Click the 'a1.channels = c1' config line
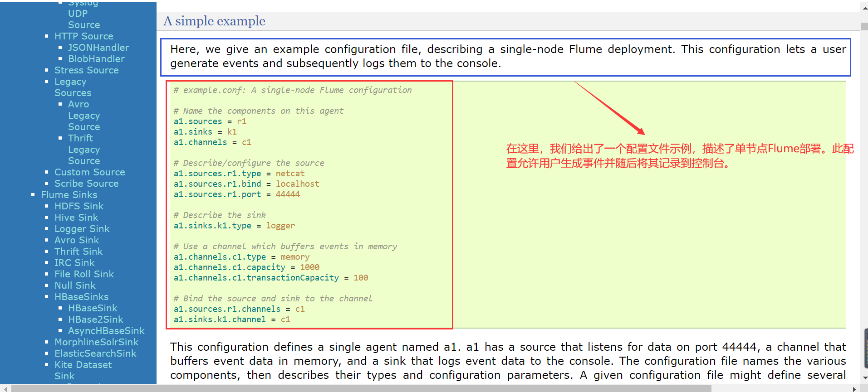Screen dimensions: 868x392 212,142
